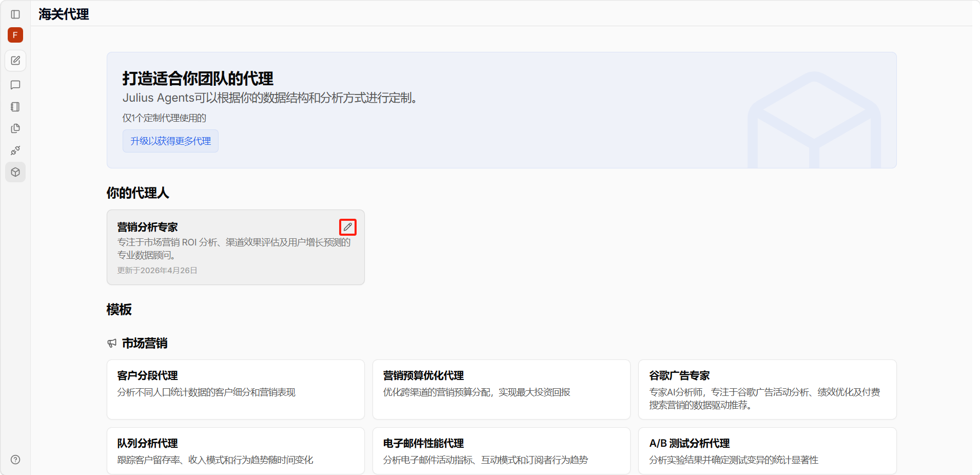Select the agents cube icon in the sidebar
980x475 pixels.
click(x=15, y=172)
